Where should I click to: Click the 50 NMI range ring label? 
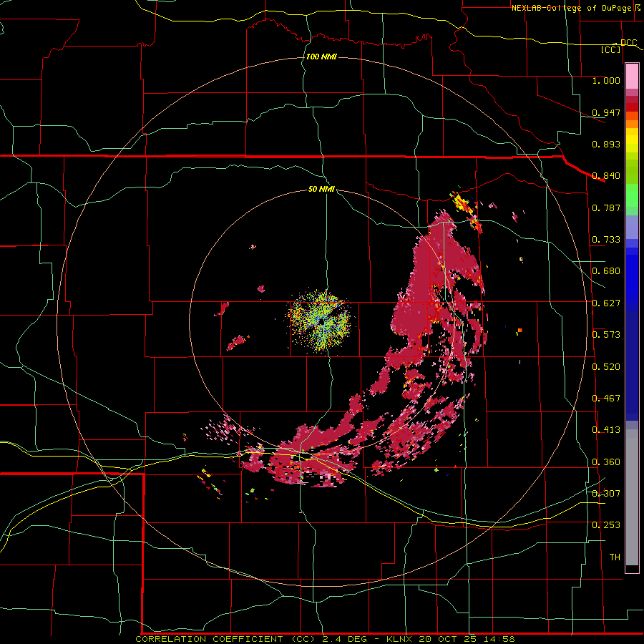point(321,189)
